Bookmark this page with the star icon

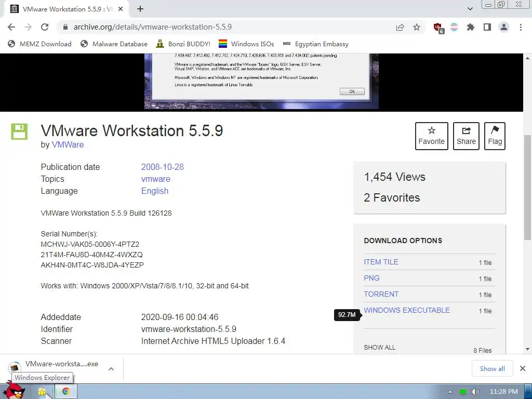pos(417,27)
